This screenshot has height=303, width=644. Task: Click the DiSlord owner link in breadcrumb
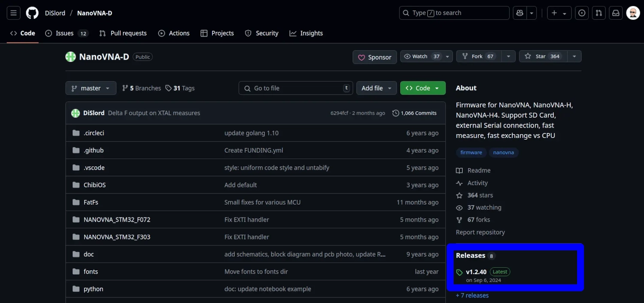[55, 13]
